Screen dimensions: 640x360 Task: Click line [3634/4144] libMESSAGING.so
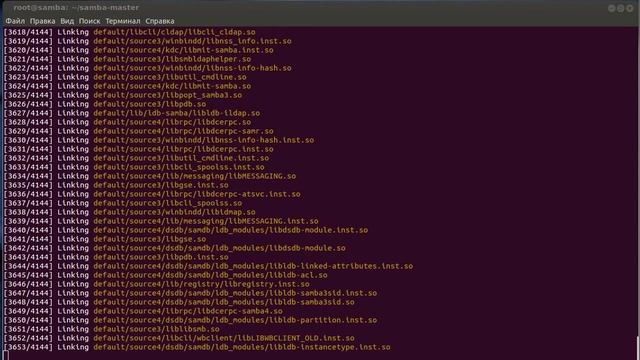(x=150, y=176)
